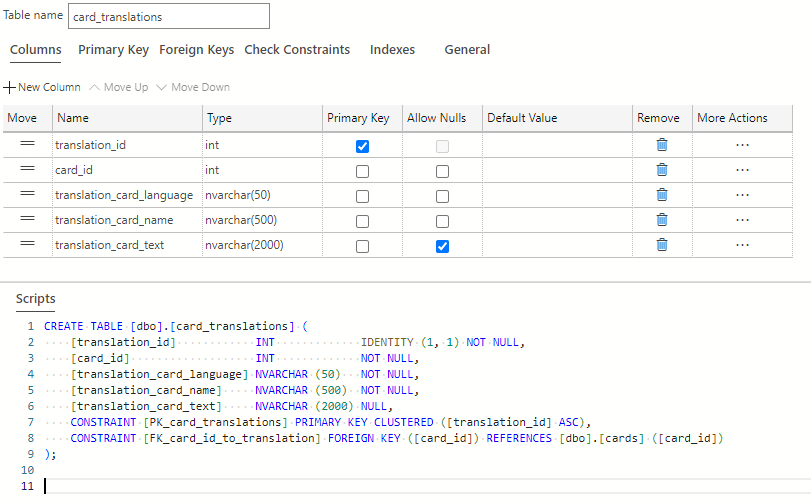Allow nulls for translation_card_language column
The width and height of the screenshot is (811, 504).
(442, 197)
